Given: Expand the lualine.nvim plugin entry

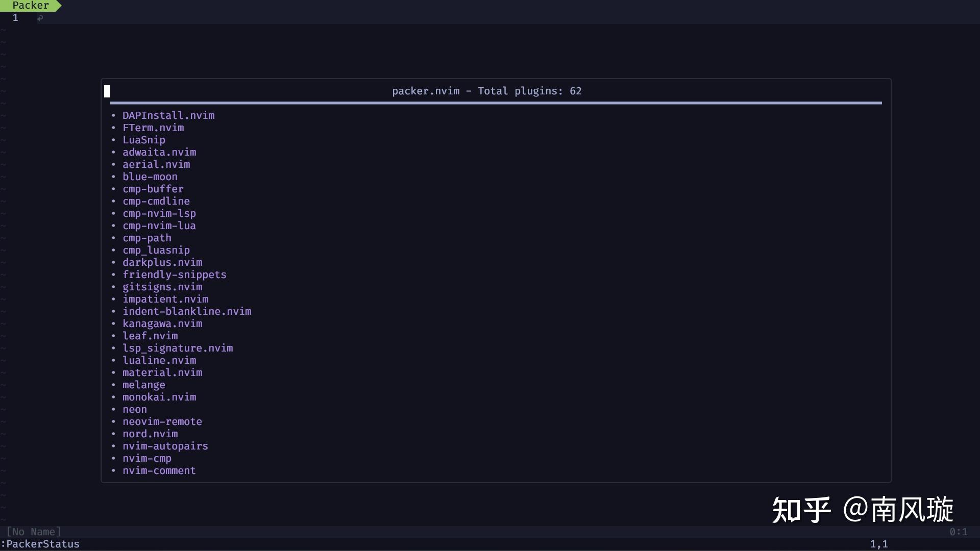Looking at the screenshot, I should pos(159,360).
